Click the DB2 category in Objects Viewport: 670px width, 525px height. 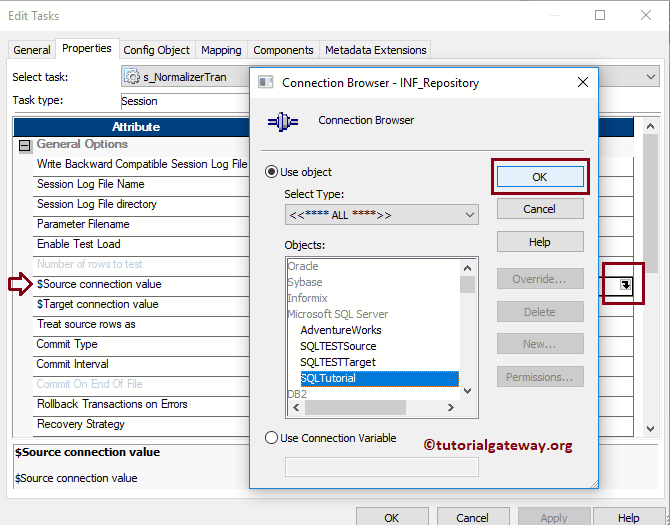(297, 394)
